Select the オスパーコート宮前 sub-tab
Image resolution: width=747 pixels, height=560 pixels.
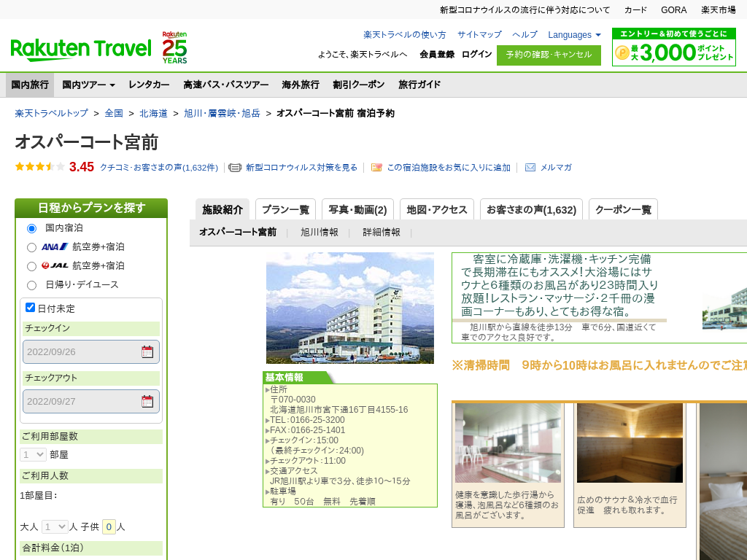pos(238,233)
